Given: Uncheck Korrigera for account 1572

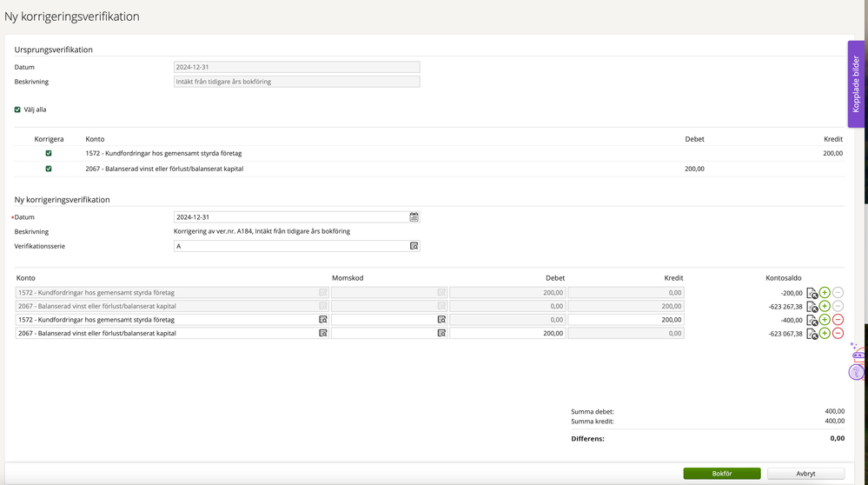Looking at the screenshot, I should pos(49,153).
